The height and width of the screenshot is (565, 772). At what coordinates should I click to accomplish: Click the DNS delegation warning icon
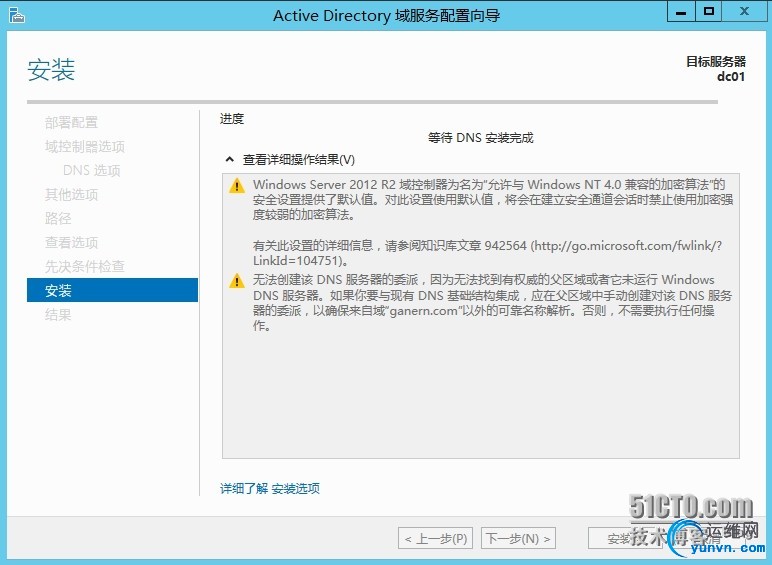click(237, 281)
